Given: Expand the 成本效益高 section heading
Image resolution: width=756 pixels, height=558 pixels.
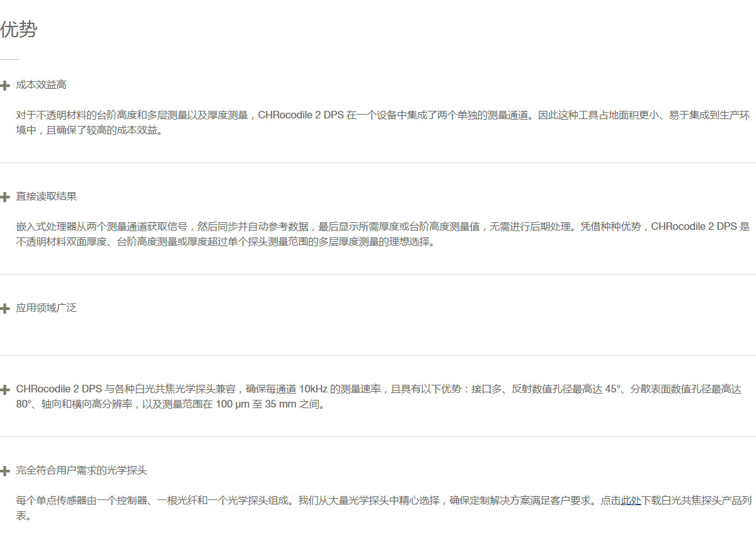Looking at the screenshot, I should click(42, 85).
